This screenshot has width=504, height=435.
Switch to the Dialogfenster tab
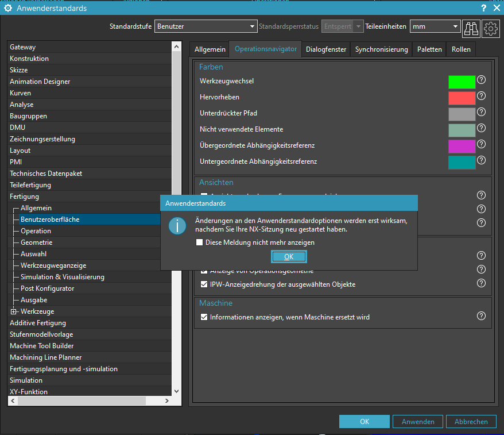tap(326, 49)
